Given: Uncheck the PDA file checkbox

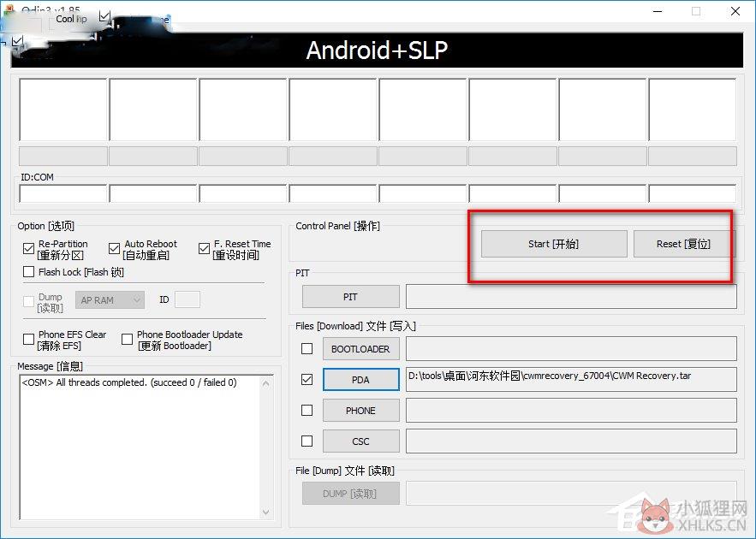Looking at the screenshot, I should pos(307,379).
